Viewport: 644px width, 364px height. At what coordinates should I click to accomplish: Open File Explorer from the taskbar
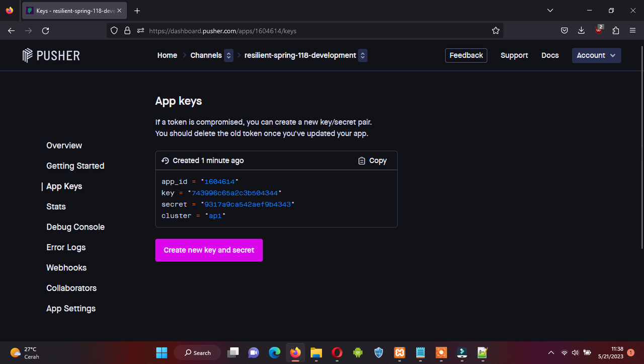pos(316,352)
